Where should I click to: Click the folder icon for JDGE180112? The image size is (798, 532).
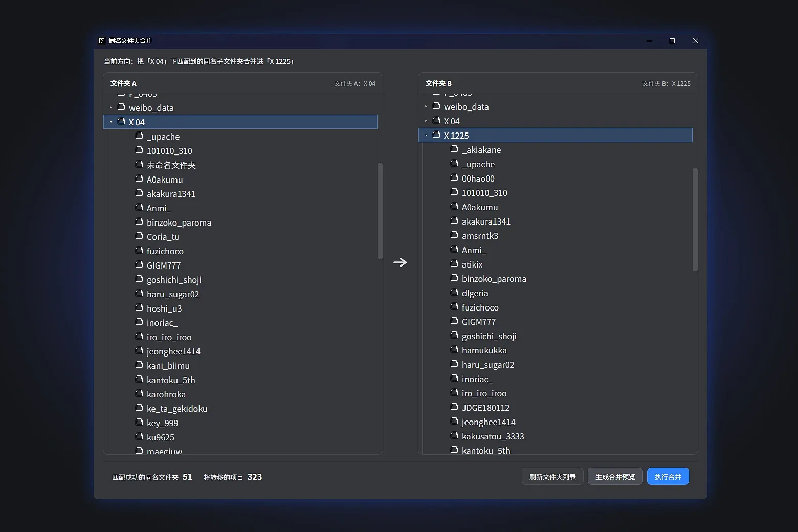pos(454,407)
